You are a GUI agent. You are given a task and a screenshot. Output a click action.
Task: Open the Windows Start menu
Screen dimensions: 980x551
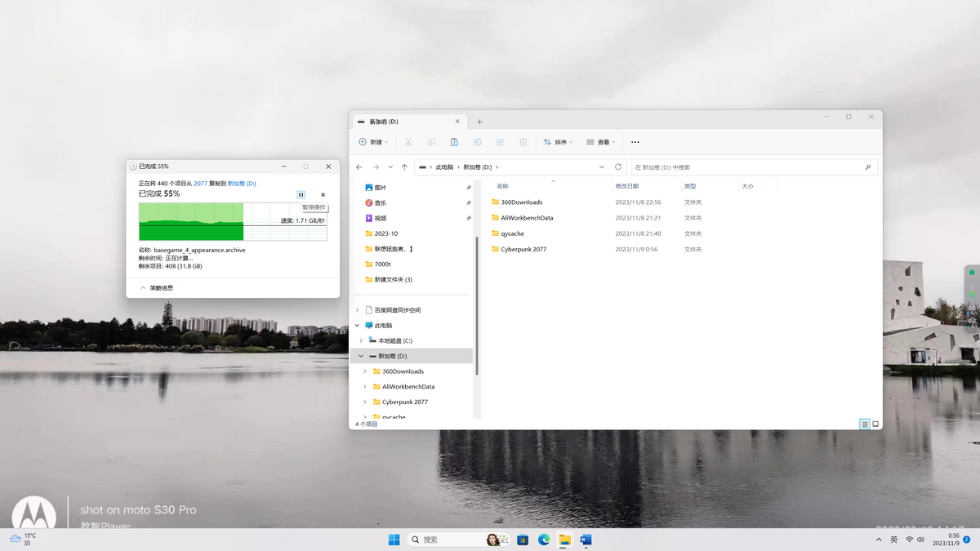(394, 540)
